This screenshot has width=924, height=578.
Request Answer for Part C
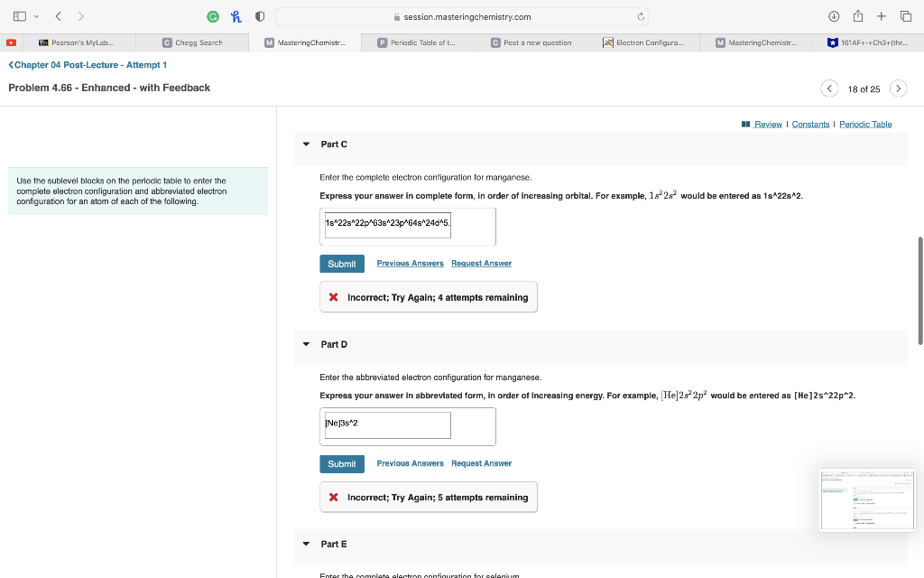(x=482, y=263)
